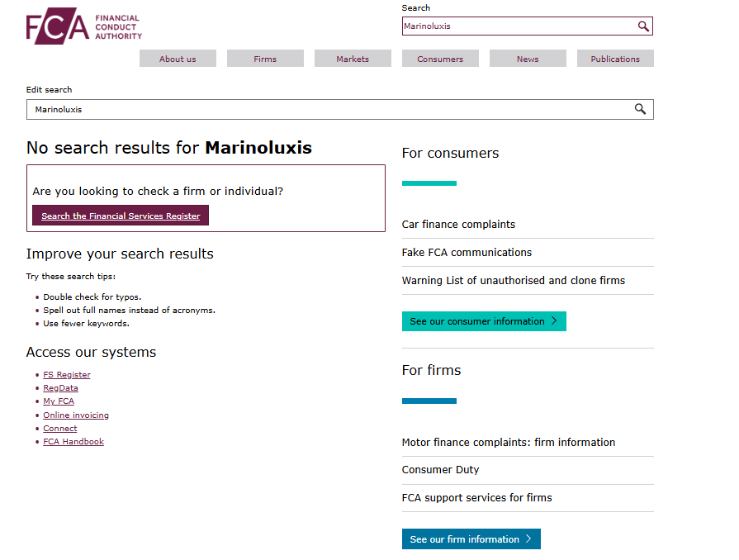Click See our firm information button
Image resolution: width=739 pixels, height=560 pixels.
[471, 539]
